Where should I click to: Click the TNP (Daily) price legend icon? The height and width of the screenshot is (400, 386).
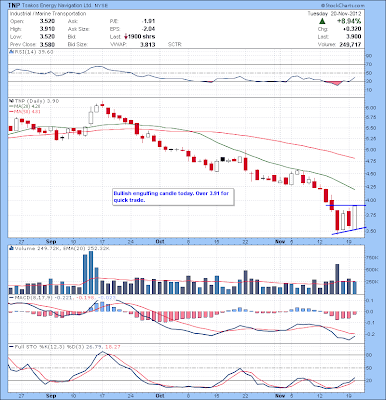(10, 101)
